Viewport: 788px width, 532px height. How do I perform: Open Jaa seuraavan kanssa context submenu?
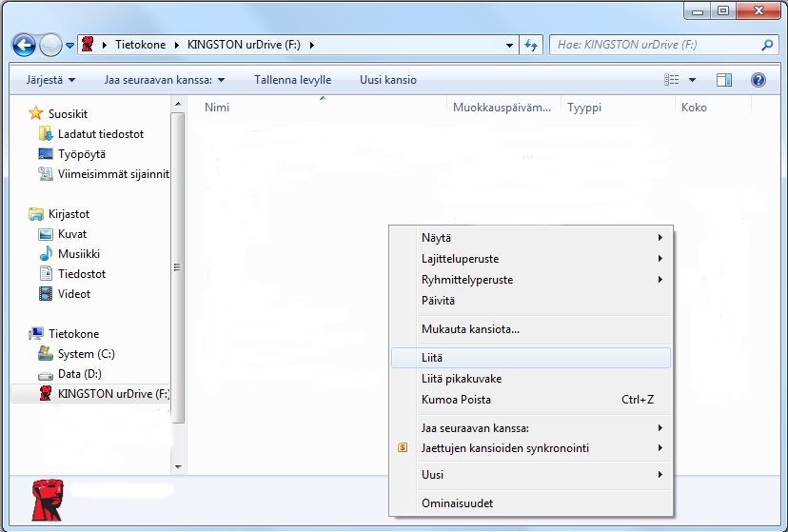(x=531, y=428)
